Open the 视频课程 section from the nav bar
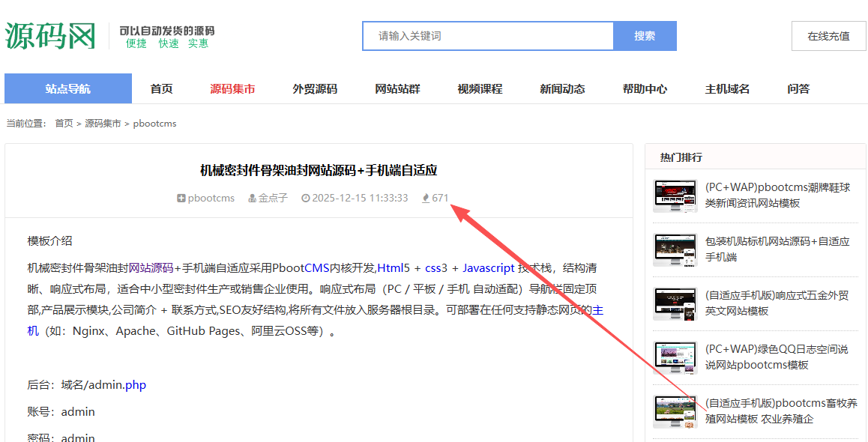This screenshot has height=442, width=868. (x=480, y=88)
